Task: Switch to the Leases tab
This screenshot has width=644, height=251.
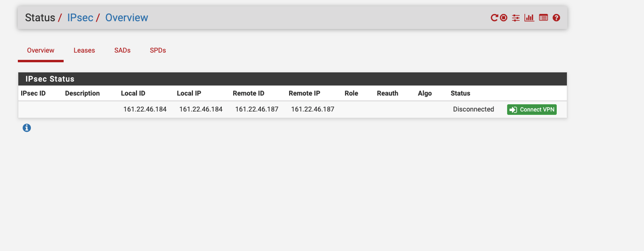Action: pos(84,50)
